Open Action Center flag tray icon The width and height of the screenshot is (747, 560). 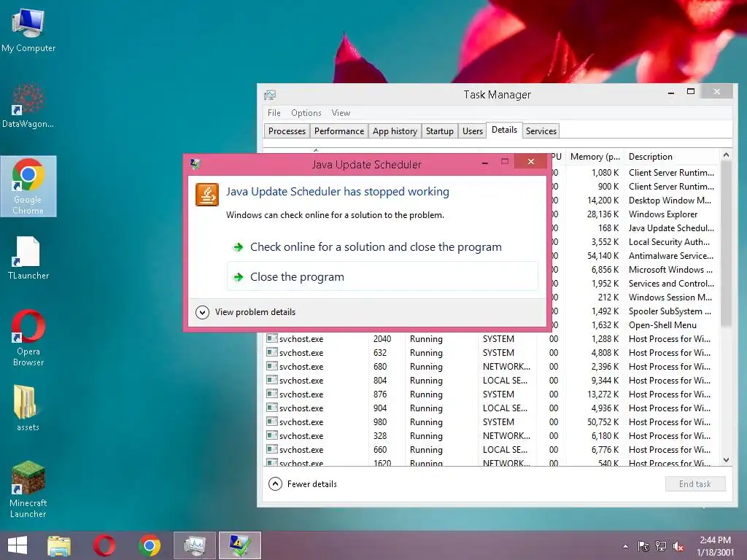point(643,546)
